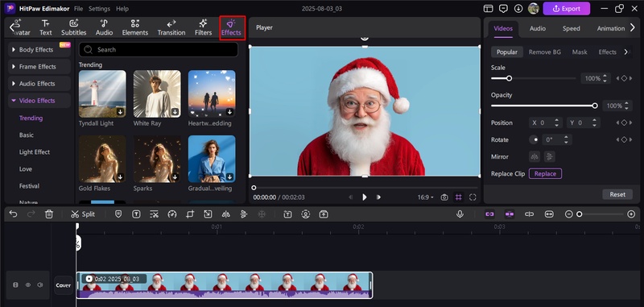Select the Basic effects subcategory
The image size is (644, 307).
(27, 135)
